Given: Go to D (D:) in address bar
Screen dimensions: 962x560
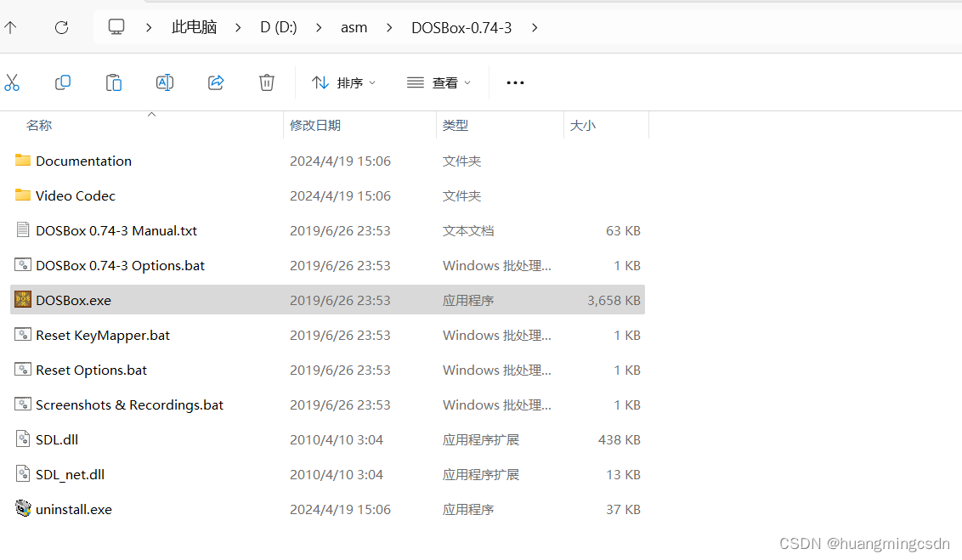Looking at the screenshot, I should coord(279,27).
